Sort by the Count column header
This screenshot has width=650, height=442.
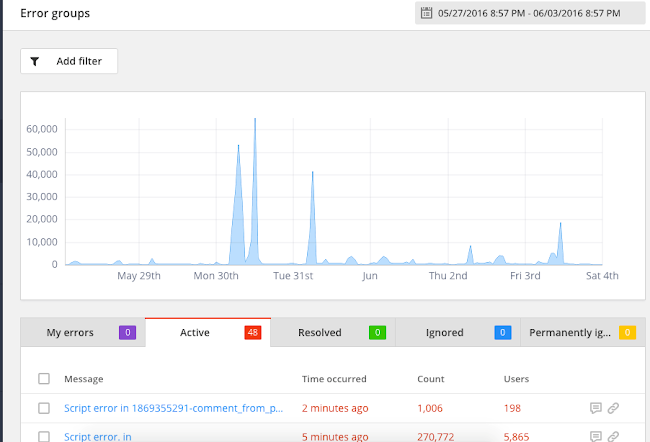(x=431, y=379)
